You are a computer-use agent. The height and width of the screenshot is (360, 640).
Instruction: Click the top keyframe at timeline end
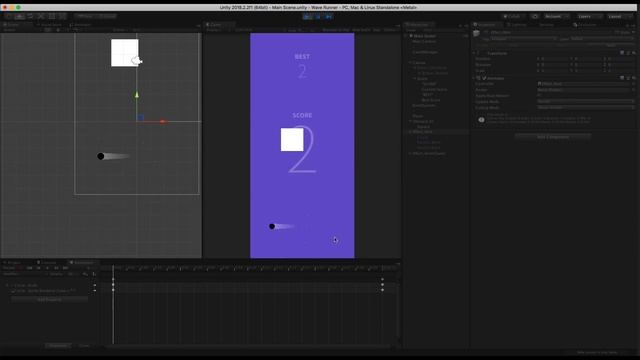coord(382,280)
